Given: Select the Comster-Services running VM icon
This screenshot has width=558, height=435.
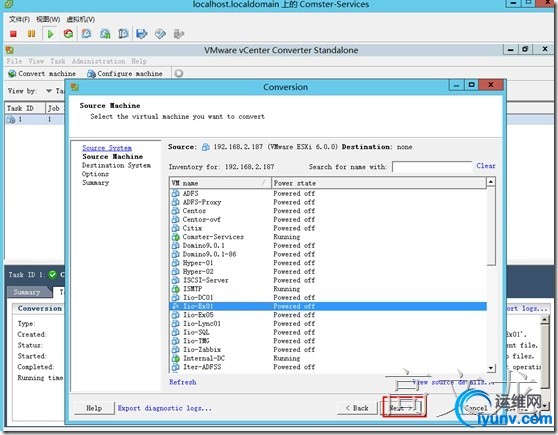Looking at the screenshot, I should pos(175,237).
